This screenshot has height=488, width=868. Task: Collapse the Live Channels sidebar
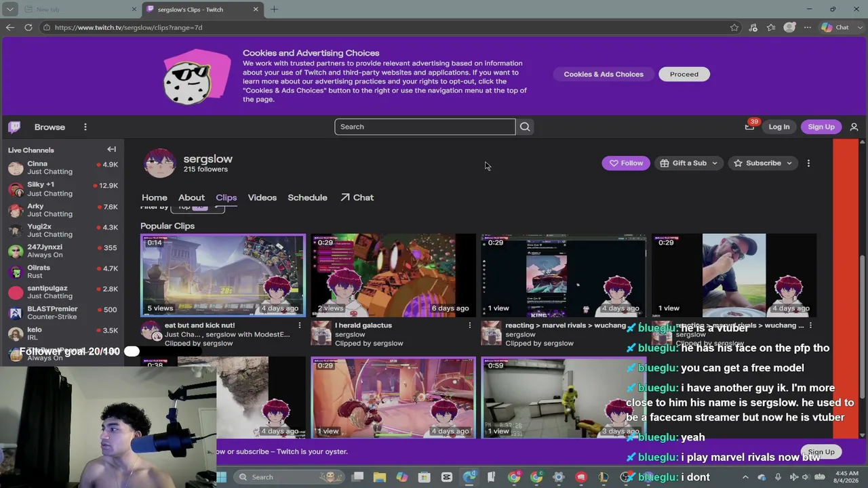[x=112, y=150]
